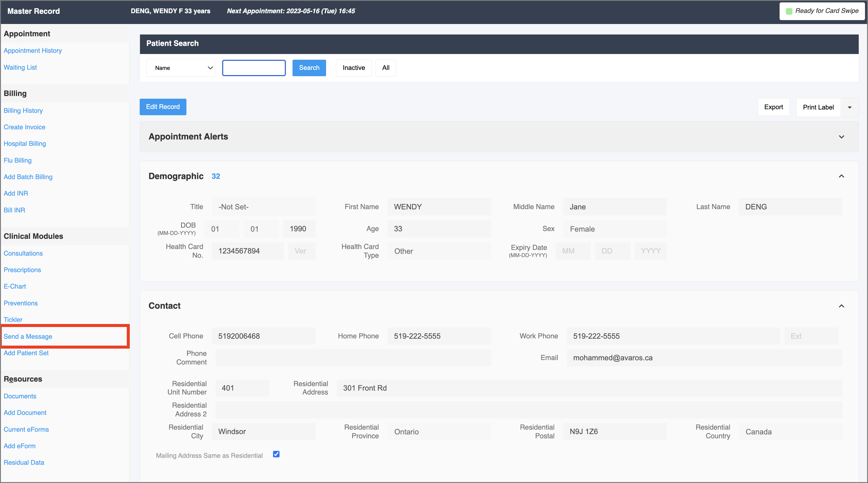Open Waiting List link
The height and width of the screenshot is (483, 868).
coord(20,67)
